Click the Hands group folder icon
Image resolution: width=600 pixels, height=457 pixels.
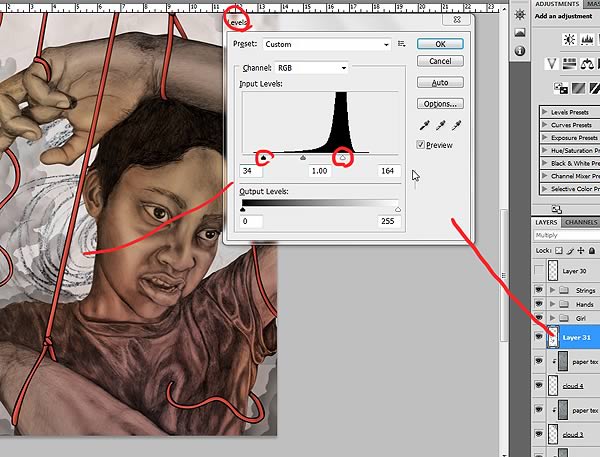(x=564, y=304)
